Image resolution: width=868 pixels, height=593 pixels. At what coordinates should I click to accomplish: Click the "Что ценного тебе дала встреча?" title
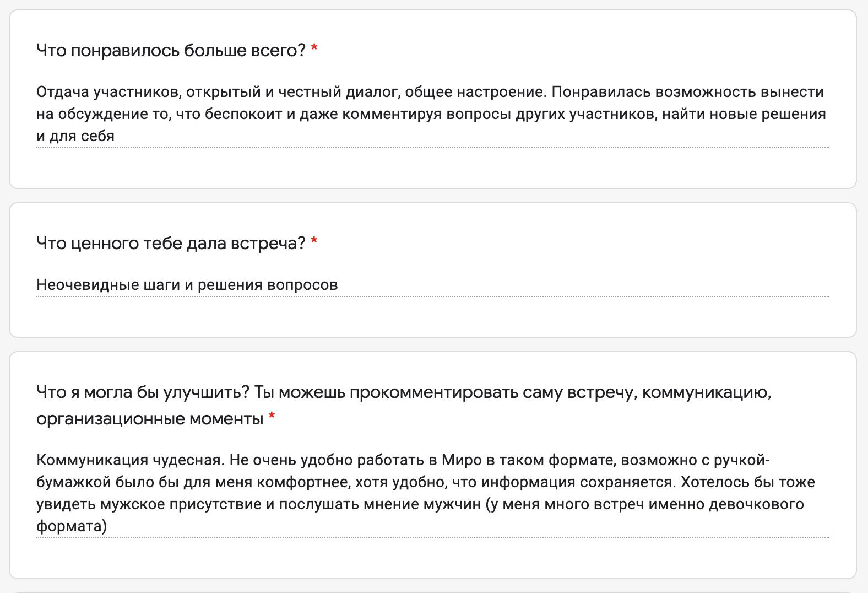point(171,243)
